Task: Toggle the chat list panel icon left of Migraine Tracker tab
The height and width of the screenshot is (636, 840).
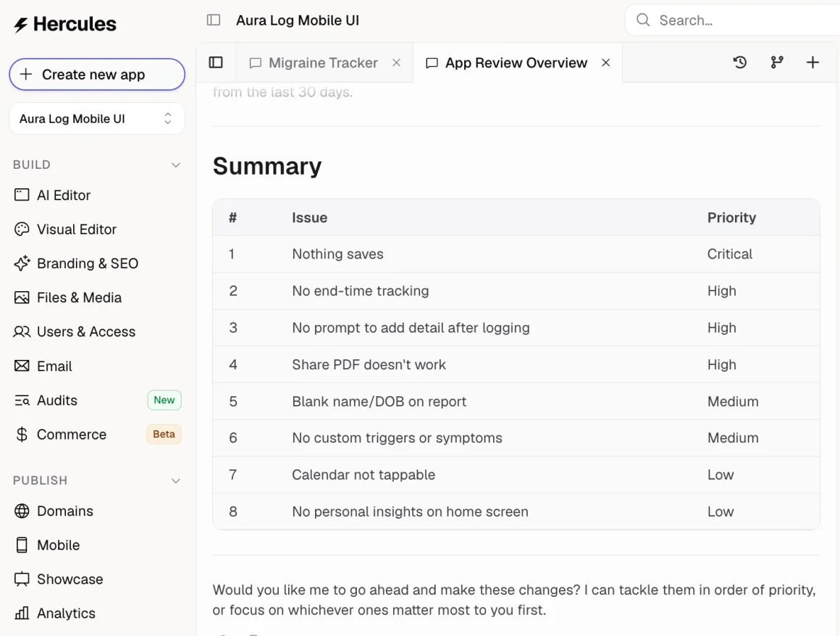Action: click(x=216, y=63)
